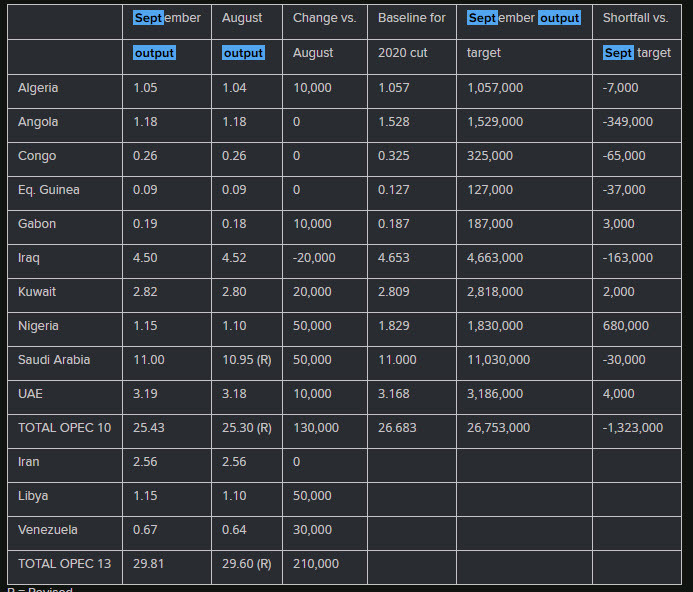The width and height of the screenshot is (693, 592).
Task: Click the "Saudi Arabia" row label
Action: tap(54, 360)
